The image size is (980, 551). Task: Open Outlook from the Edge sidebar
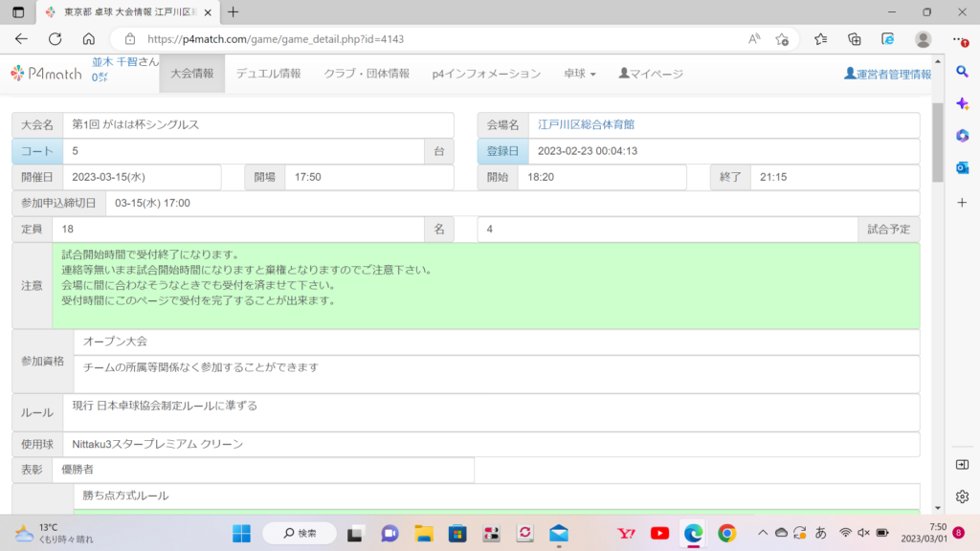pyautogui.click(x=963, y=167)
